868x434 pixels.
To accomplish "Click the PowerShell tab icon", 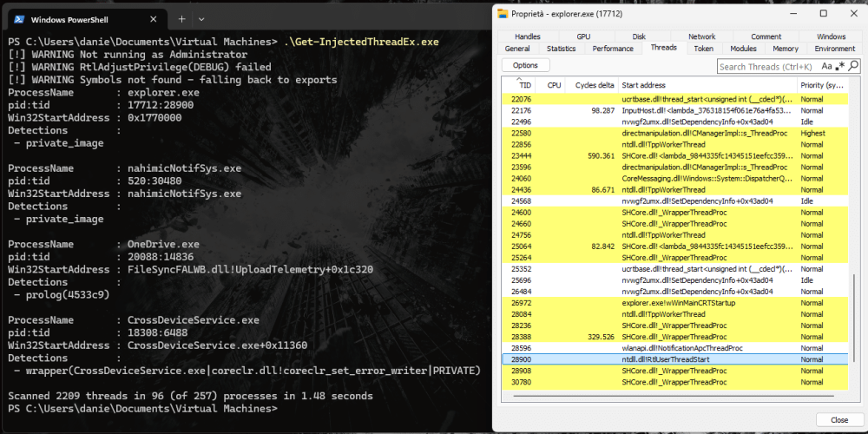I will pos(19,19).
